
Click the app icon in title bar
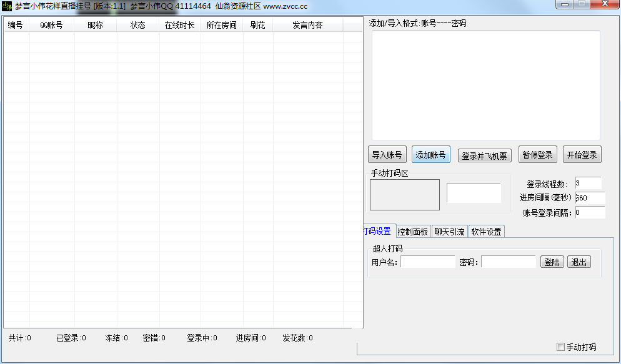[7, 6]
